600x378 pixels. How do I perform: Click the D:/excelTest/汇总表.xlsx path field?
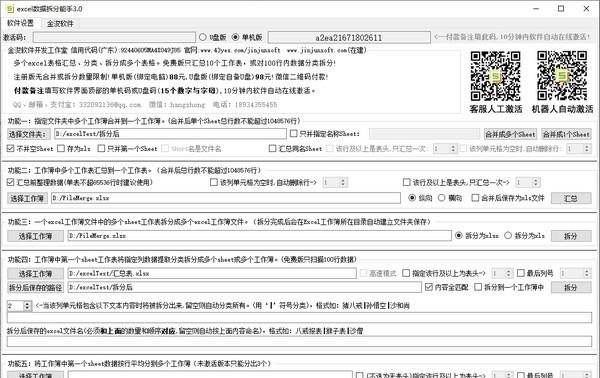pyautogui.click(x=212, y=274)
